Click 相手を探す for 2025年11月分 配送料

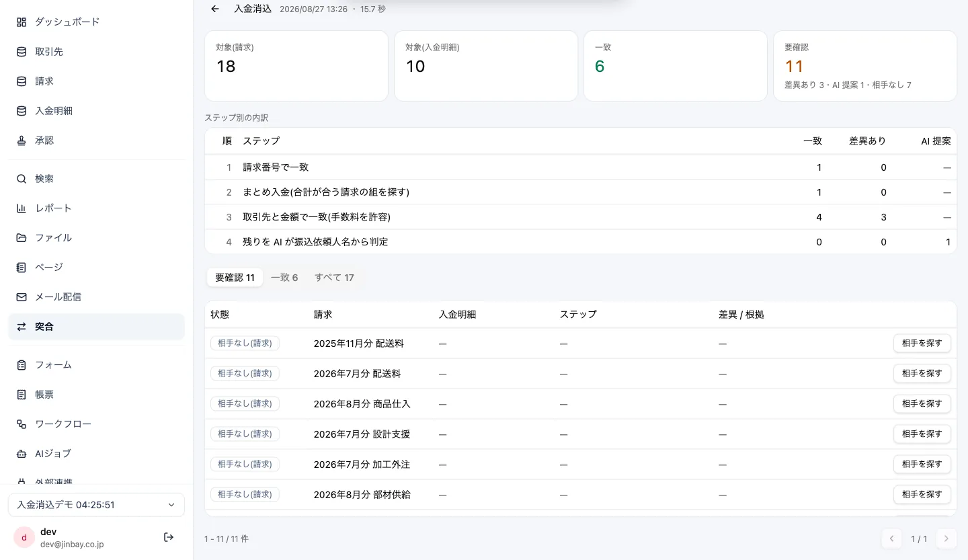(x=922, y=343)
